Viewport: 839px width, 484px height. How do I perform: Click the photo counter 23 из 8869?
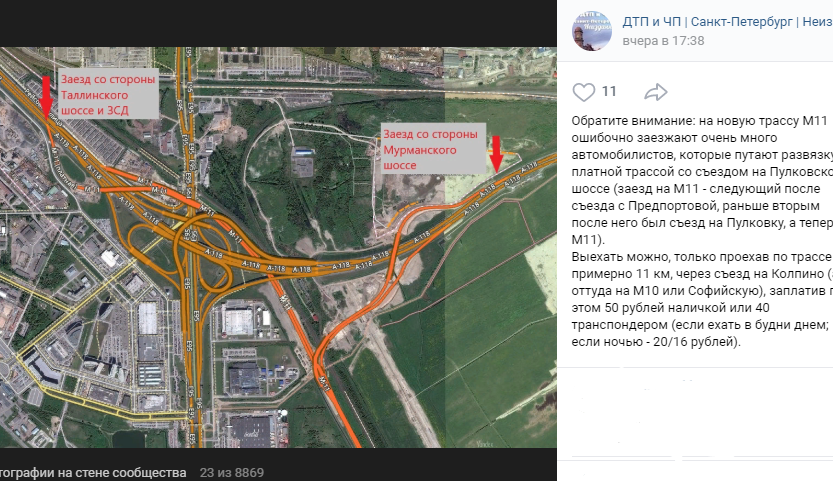tap(232, 473)
